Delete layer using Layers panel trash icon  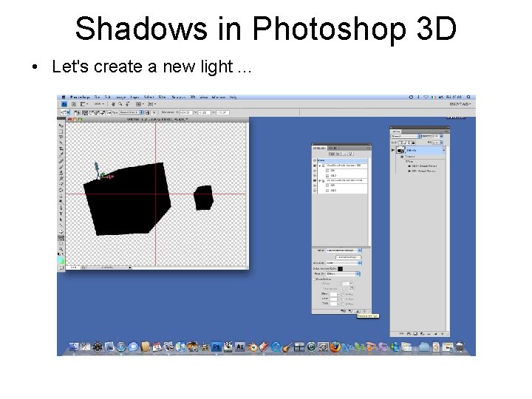(x=442, y=334)
